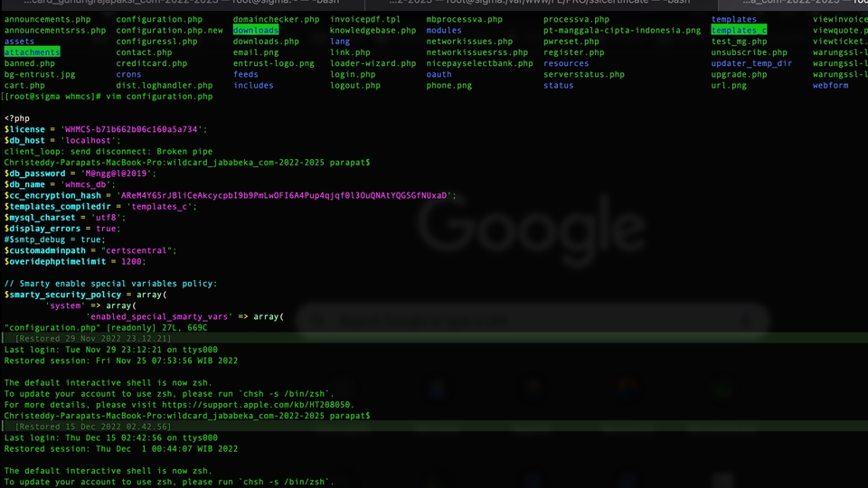Click announcements.php in the file listing

click(48, 19)
